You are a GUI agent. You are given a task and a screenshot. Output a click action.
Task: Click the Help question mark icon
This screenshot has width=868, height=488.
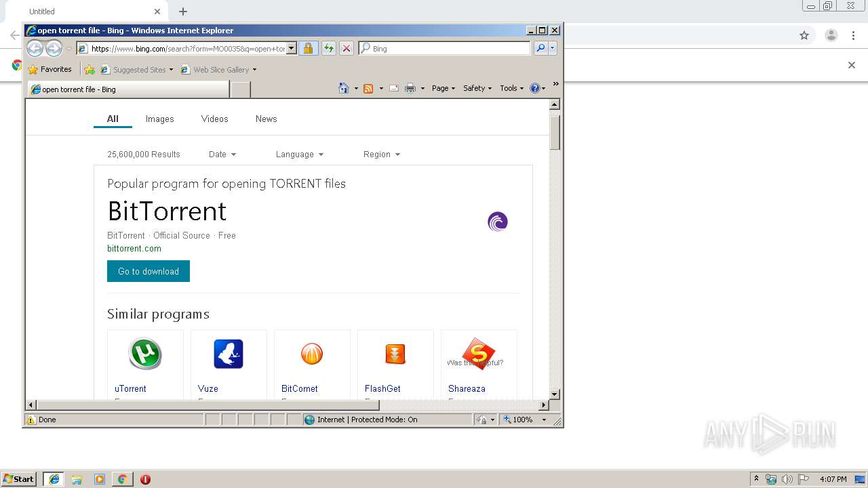(x=534, y=88)
